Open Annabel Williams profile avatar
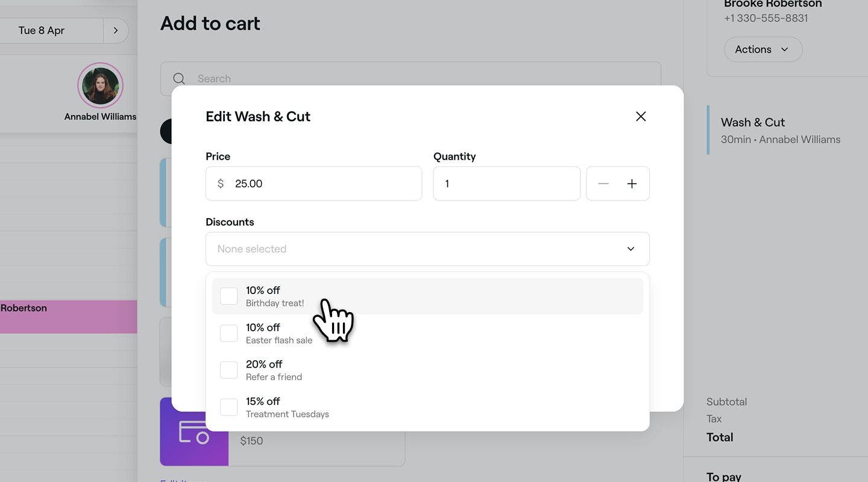The image size is (868, 482). 100,86
